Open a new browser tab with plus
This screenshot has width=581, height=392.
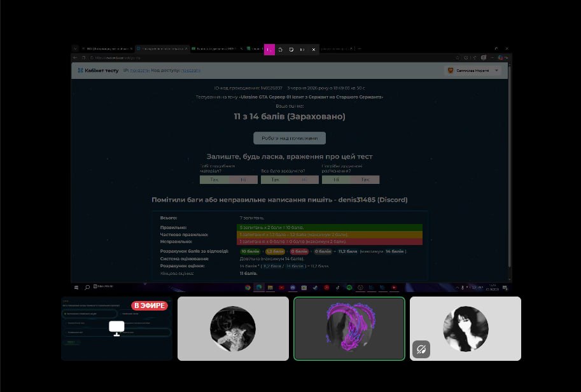tap(360, 48)
